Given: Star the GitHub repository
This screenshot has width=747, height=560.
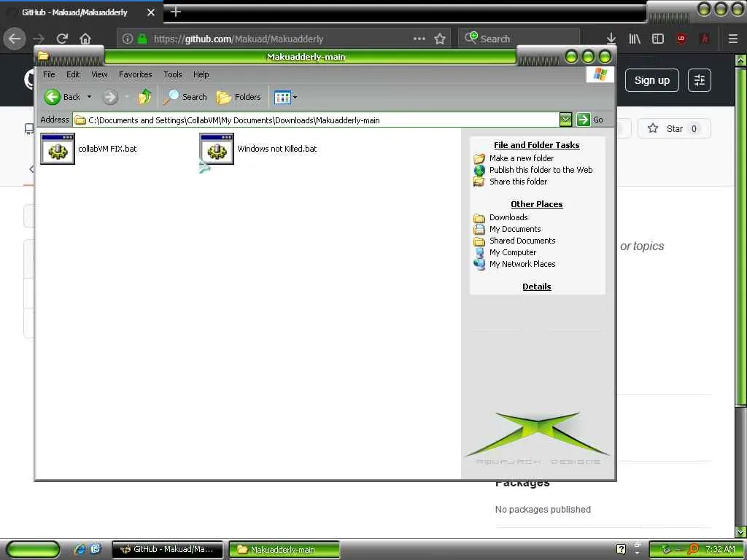Looking at the screenshot, I should click(x=674, y=128).
